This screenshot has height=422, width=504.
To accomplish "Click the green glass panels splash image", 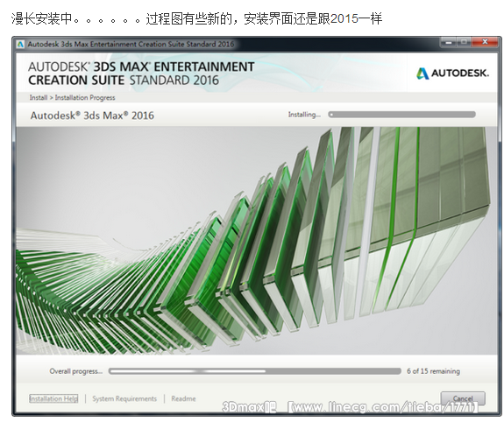I will pyautogui.click(x=257, y=241).
